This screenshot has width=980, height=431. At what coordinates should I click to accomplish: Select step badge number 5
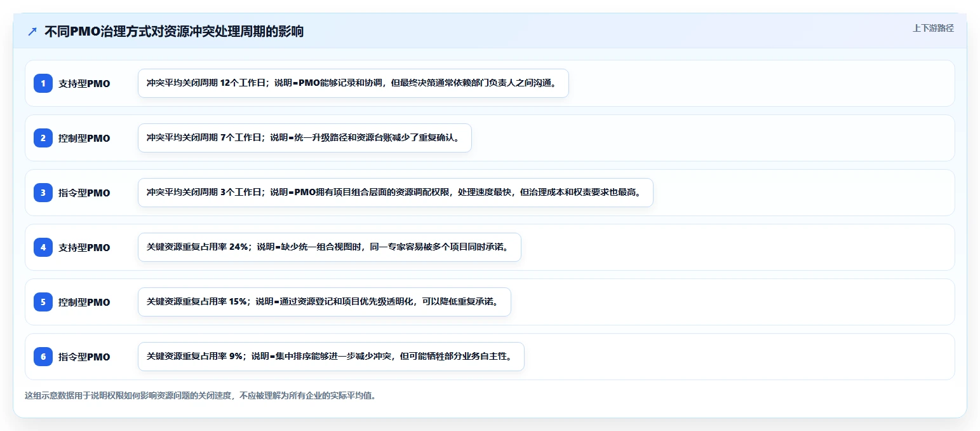[43, 302]
